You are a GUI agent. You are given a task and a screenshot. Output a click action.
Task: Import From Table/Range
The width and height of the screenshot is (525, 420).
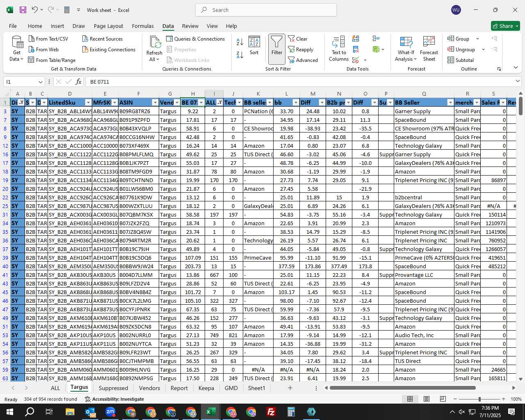52,60
